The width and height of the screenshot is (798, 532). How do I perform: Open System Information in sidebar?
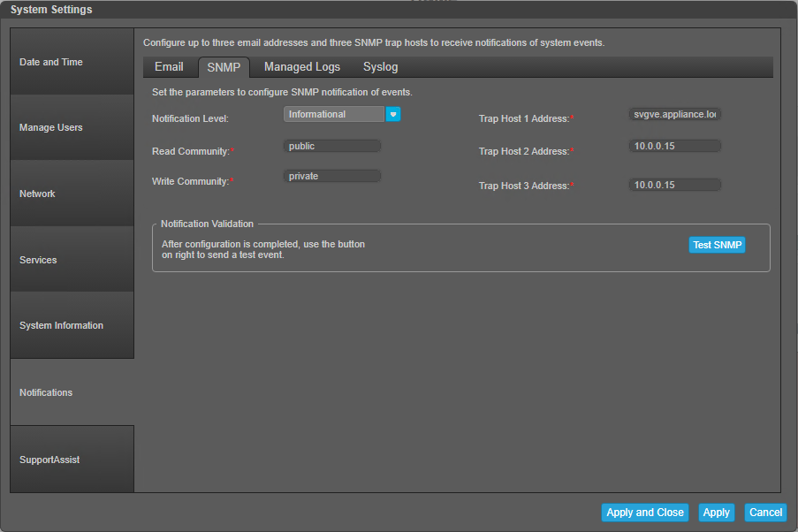[72, 325]
